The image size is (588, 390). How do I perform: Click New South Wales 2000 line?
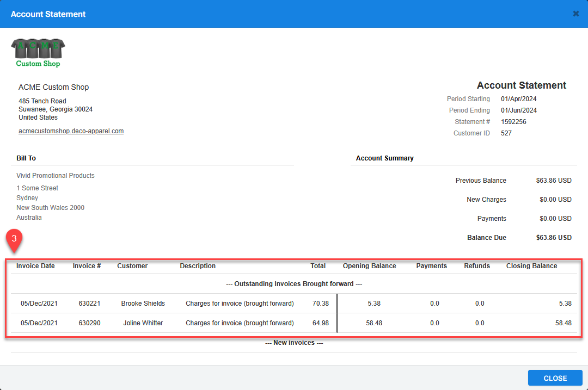[x=50, y=208]
